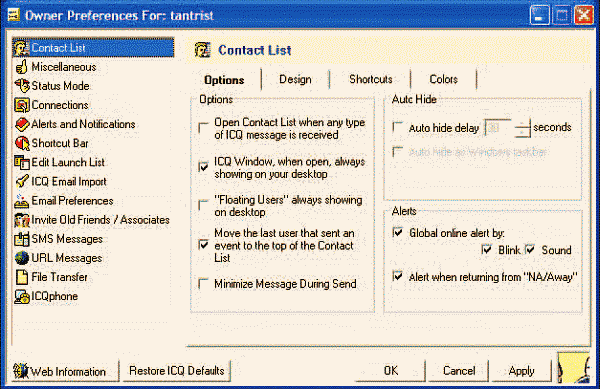Open the File Transfer category

click(60, 277)
